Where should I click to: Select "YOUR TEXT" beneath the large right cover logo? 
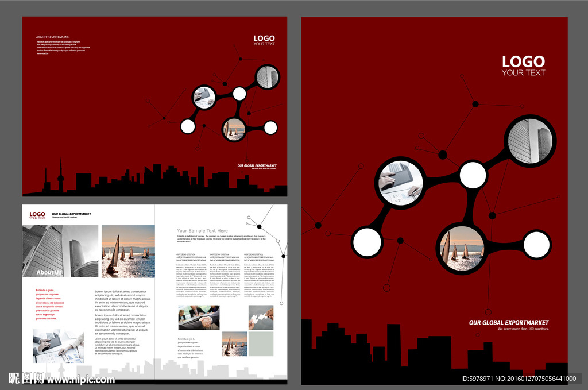point(523,73)
